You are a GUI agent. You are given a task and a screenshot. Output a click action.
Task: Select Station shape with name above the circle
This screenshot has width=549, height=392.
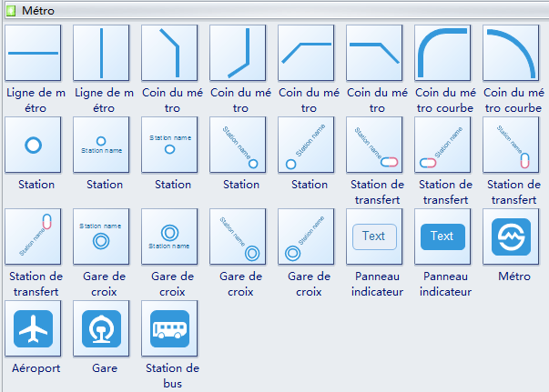(168, 145)
